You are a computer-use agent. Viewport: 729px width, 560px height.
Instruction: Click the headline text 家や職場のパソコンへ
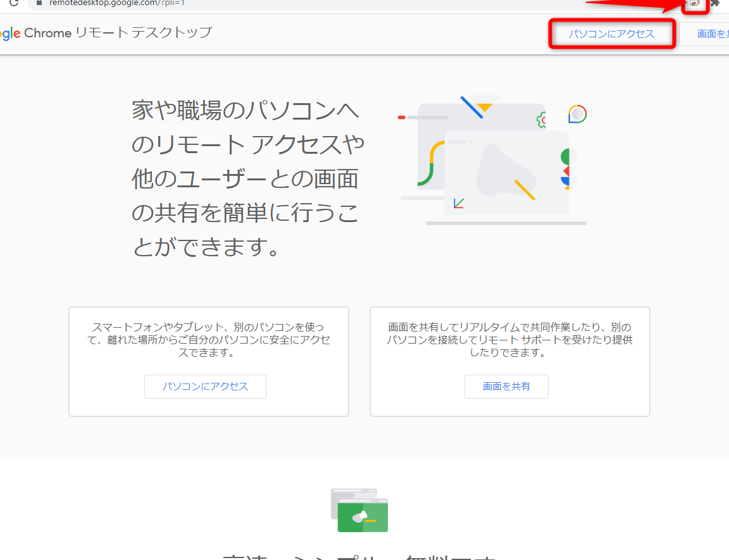(x=246, y=111)
